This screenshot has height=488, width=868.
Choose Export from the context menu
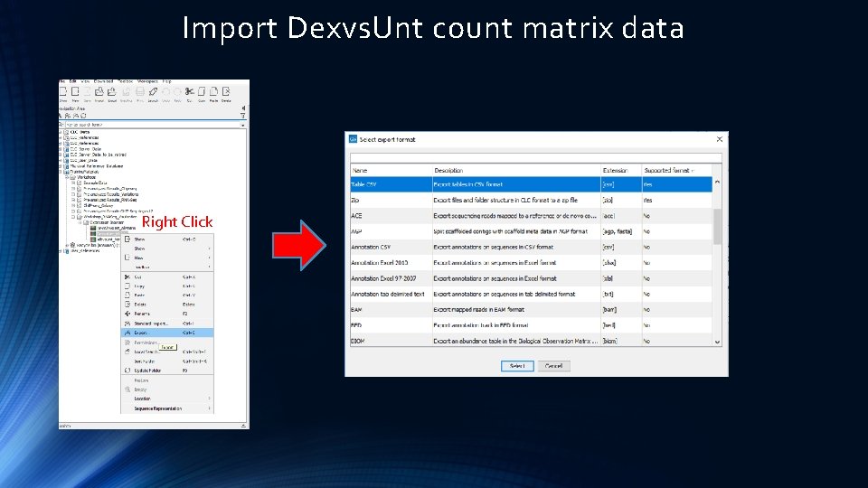(167, 333)
